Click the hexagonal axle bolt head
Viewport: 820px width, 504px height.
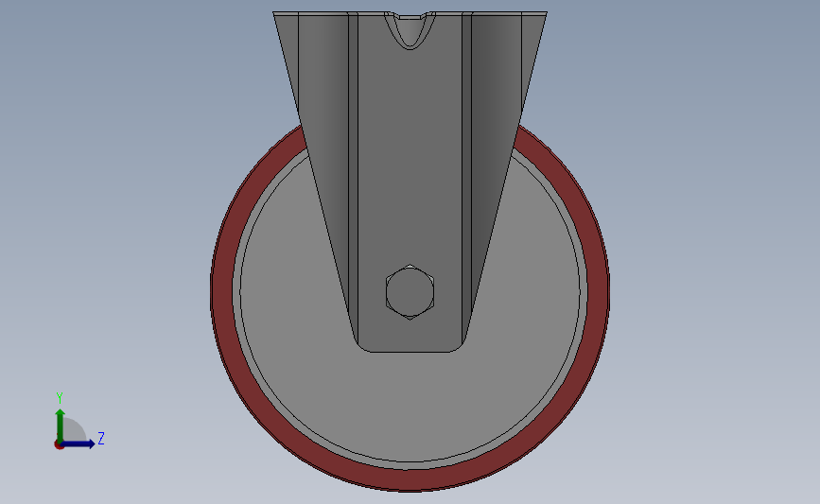coord(410,292)
